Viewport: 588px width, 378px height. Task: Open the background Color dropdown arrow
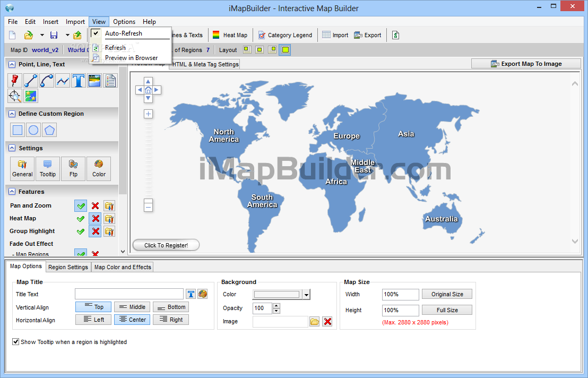[x=306, y=295]
